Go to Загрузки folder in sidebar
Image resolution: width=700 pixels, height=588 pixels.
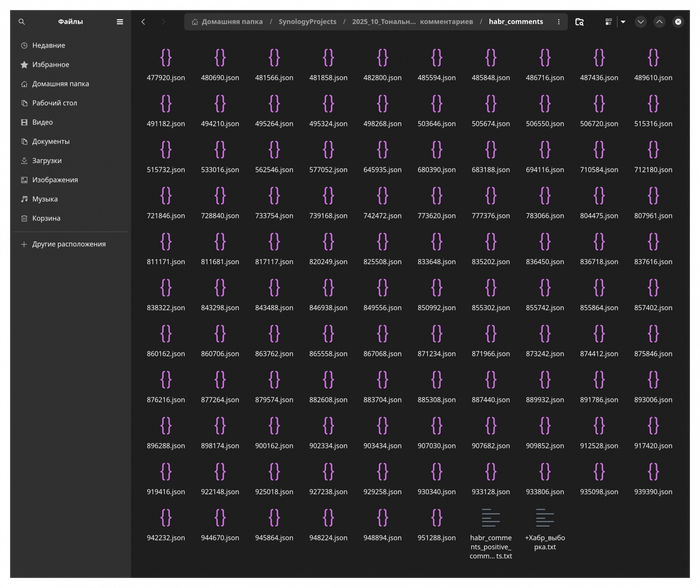pyautogui.click(x=46, y=160)
